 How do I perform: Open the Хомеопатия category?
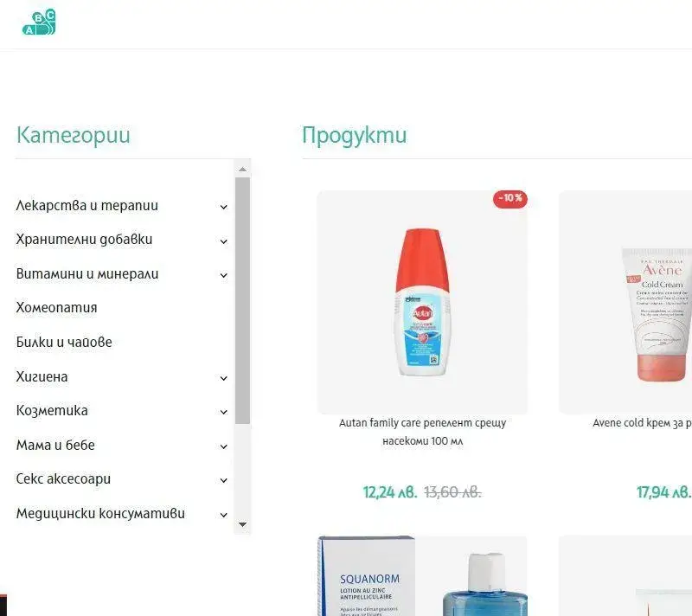click(56, 307)
